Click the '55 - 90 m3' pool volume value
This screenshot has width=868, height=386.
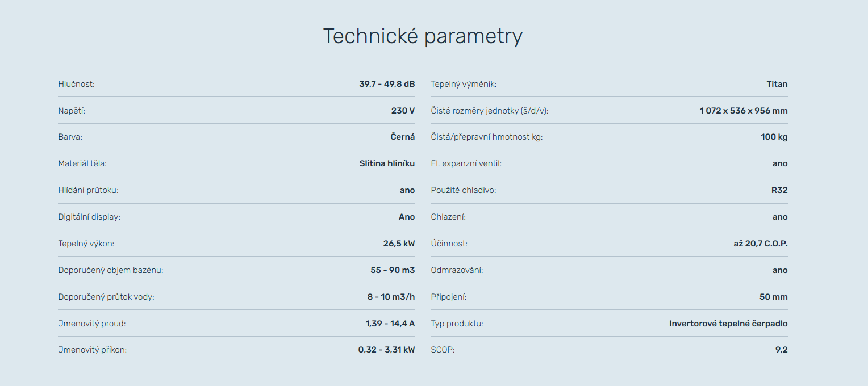[x=393, y=270]
